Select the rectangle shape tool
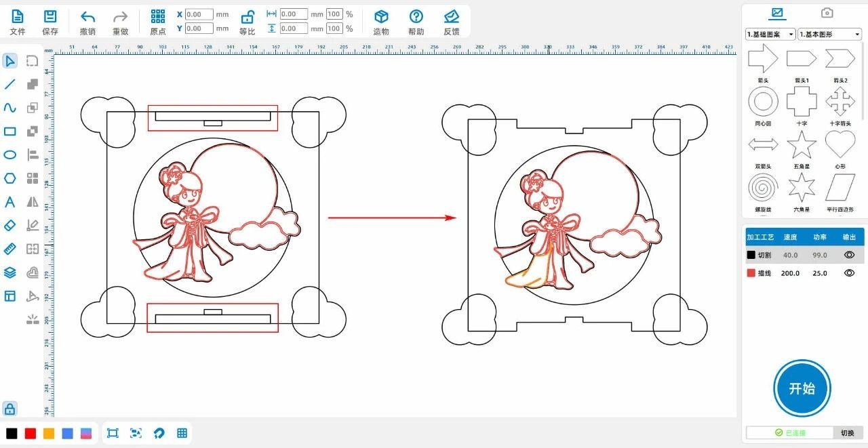The height and width of the screenshot is (448, 868). pyautogui.click(x=10, y=131)
